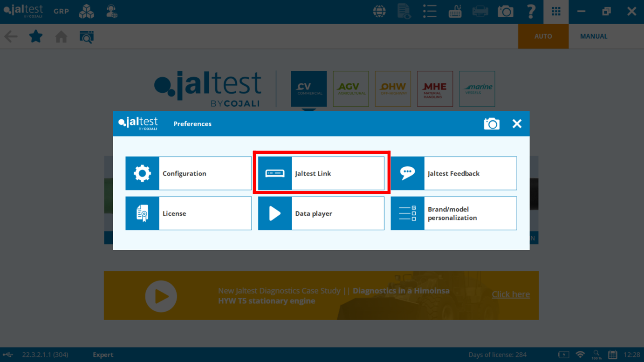Screen dimensions: 644x362
Task: Click the Configuration gear icon
Action: coord(142,173)
